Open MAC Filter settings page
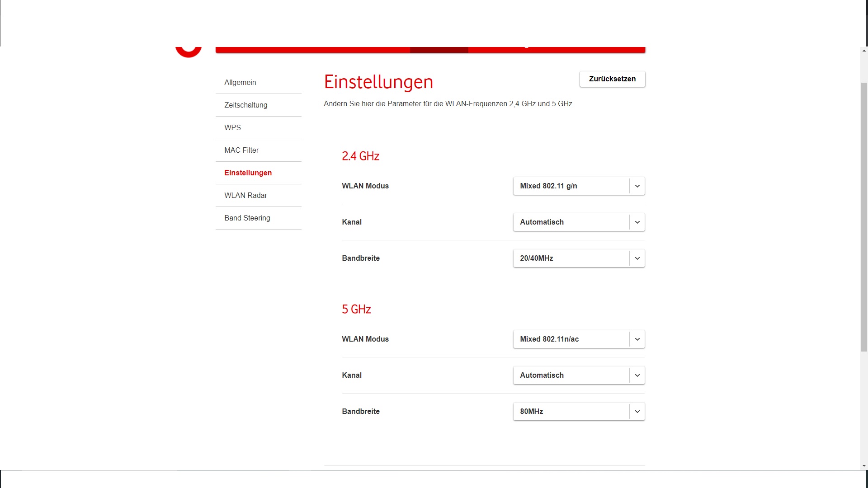The image size is (868, 488). pos(241,150)
